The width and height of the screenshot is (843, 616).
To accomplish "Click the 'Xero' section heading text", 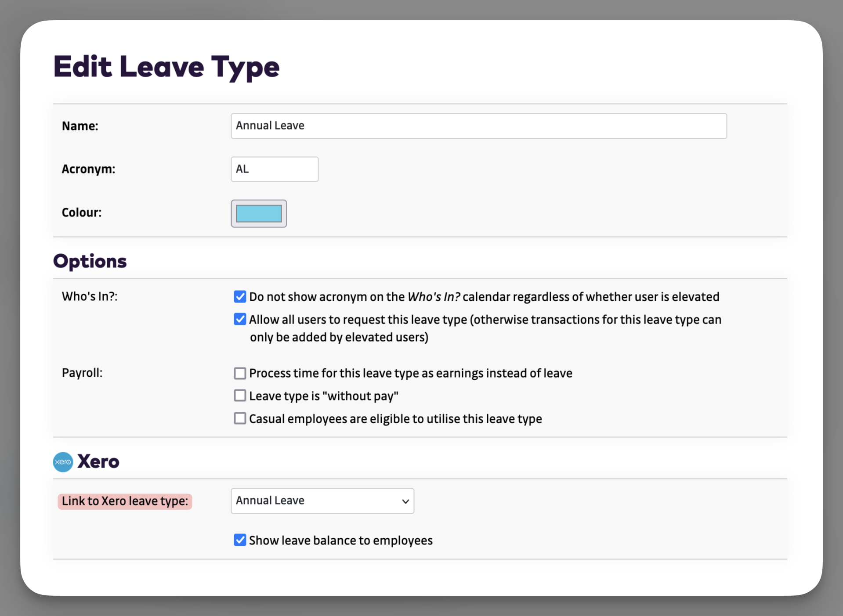I will [x=98, y=462].
